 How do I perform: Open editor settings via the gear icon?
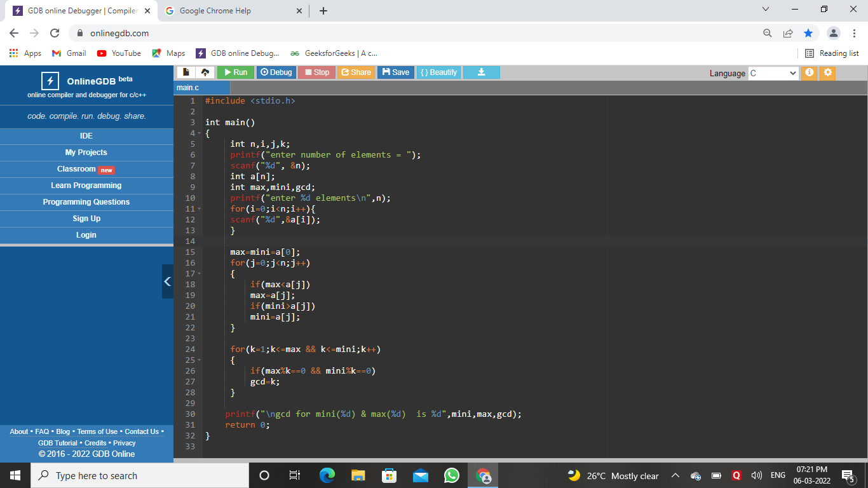coord(827,73)
